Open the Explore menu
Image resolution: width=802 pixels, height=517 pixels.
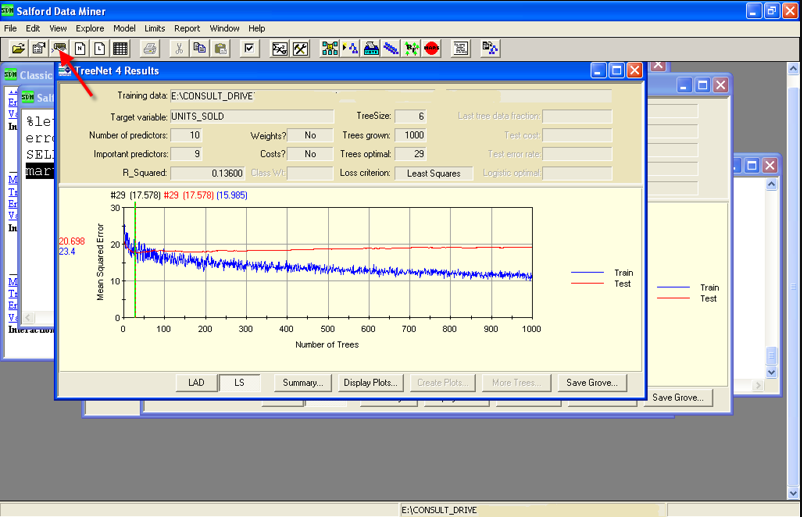tap(90, 29)
